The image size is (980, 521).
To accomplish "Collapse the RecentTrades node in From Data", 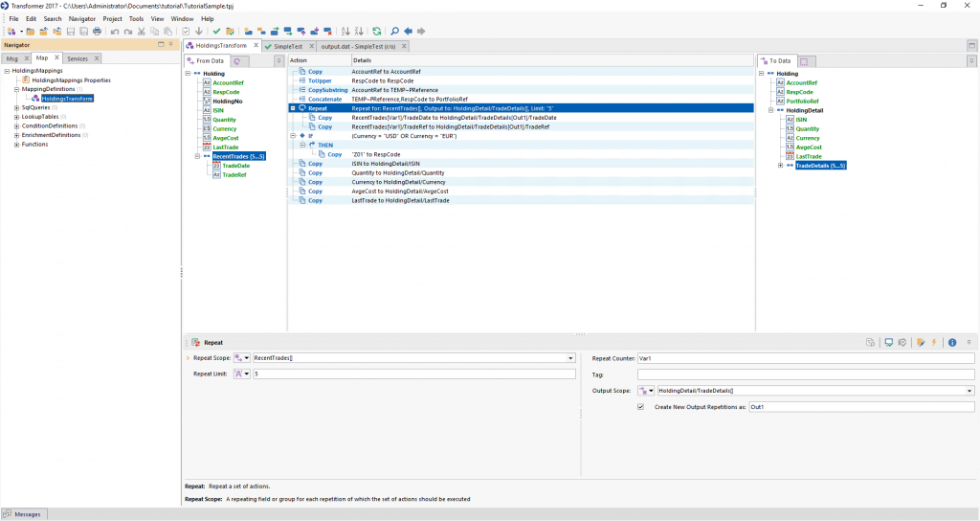I will click(197, 156).
